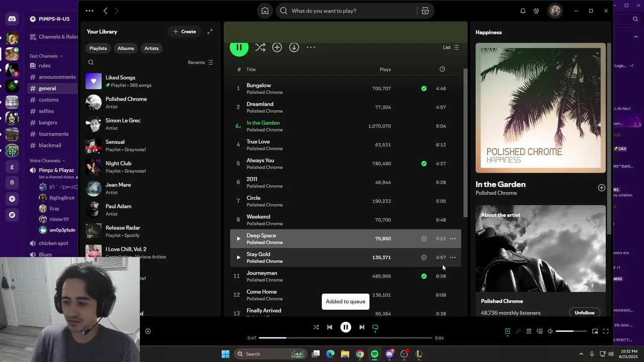This screenshot has width=644, height=362.
Task: Toggle shuffle in player bar
Action: 316,327
